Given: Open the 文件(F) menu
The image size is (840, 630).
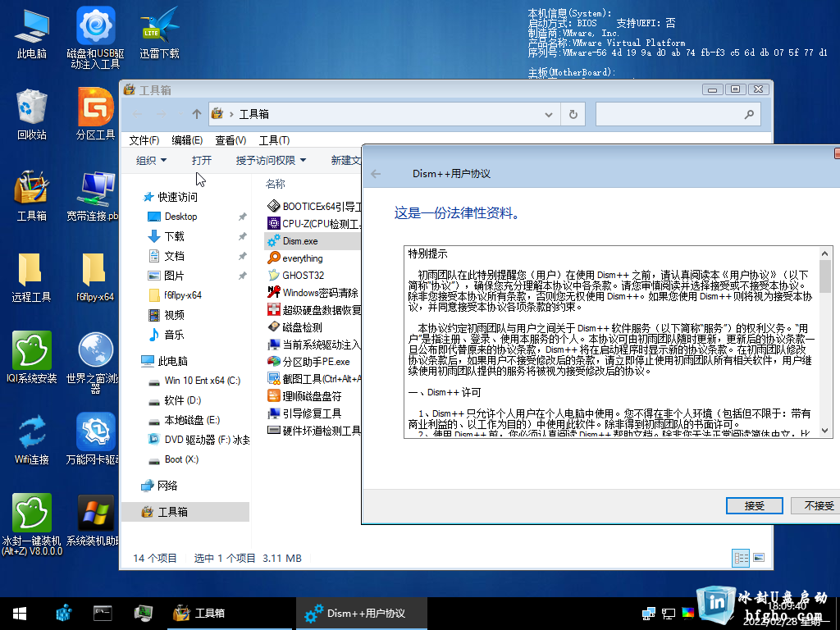Looking at the screenshot, I should coord(144,140).
